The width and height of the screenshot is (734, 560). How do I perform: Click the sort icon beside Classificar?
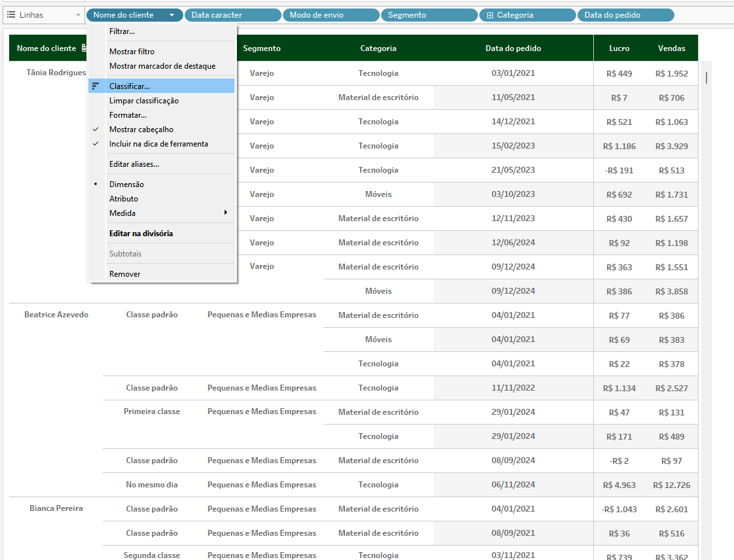[x=96, y=86]
